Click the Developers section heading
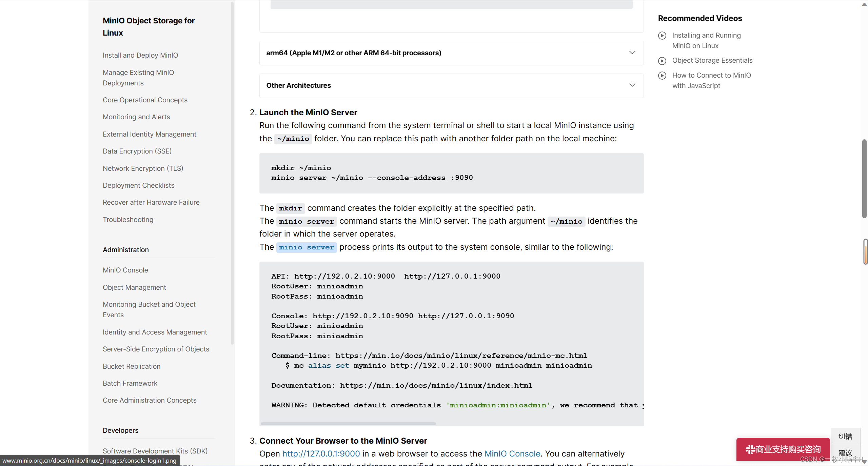This screenshot has height=466, width=868. tap(121, 430)
